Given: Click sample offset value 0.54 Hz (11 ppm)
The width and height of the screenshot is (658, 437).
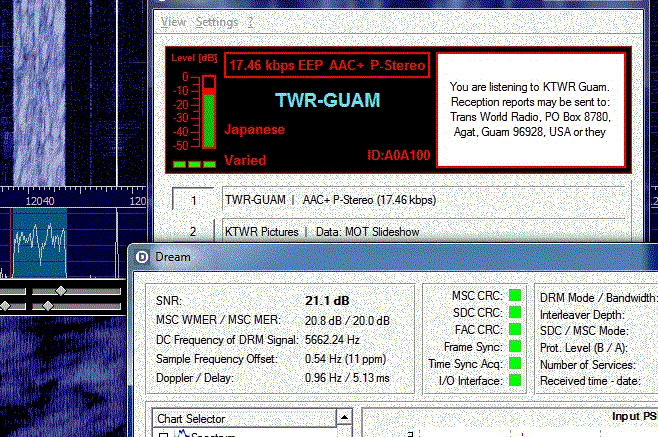Looking at the screenshot, I should pyautogui.click(x=345, y=359).
